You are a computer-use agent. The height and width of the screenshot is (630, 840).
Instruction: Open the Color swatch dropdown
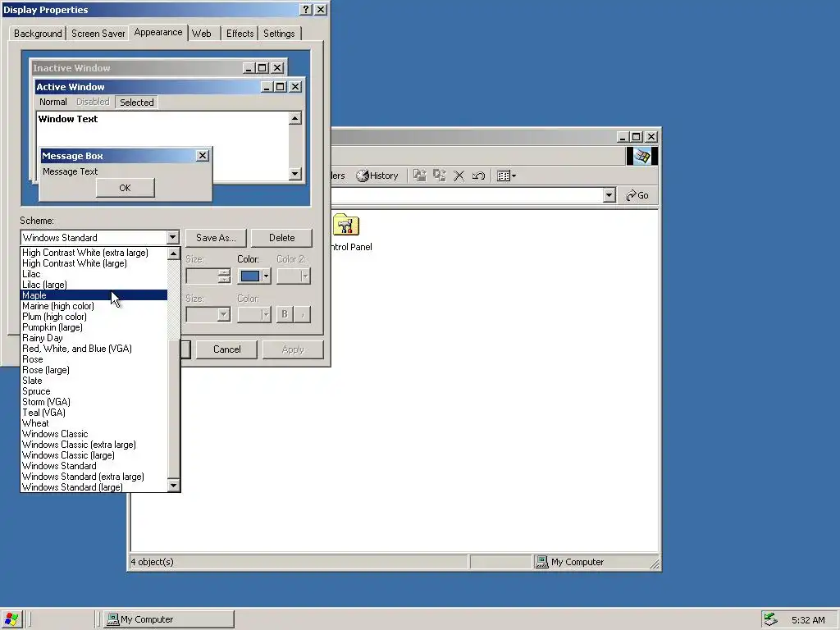pyautogui.click(x=254, y=276)
